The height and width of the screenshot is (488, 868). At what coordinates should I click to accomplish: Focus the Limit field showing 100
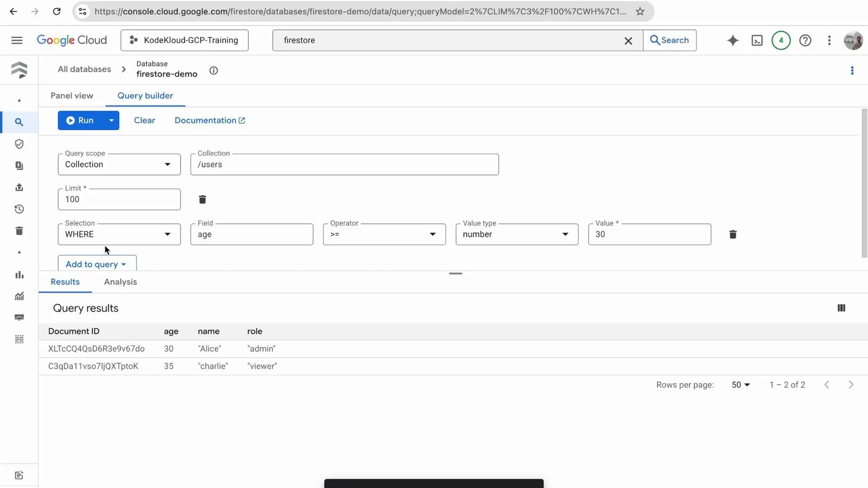tap(119, 199)
